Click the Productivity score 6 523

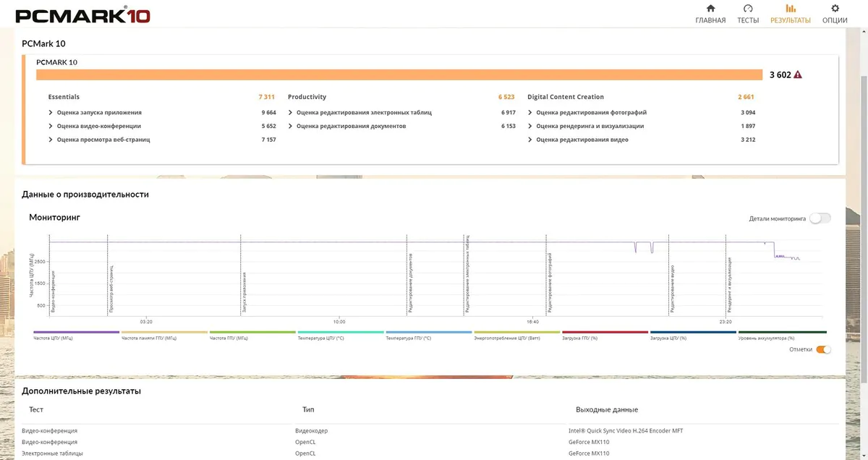pyautogui.click(x=506, y=97)
